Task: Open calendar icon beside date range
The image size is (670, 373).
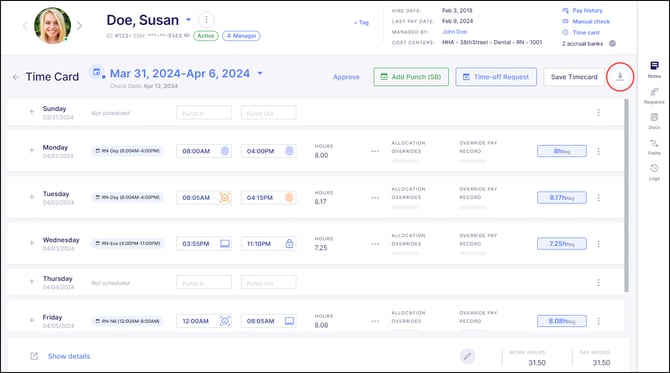Action: pyautogui.click(x=97, y=72)
